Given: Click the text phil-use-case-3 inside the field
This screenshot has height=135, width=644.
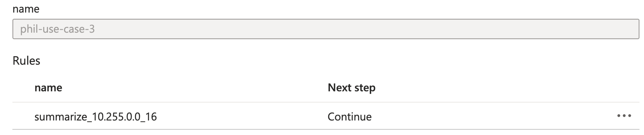Looking at the screenshot, I should 58,29.
